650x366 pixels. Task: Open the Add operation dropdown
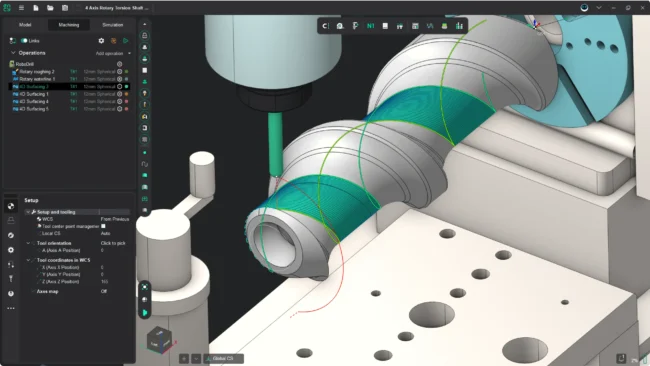tap(113, 53)
